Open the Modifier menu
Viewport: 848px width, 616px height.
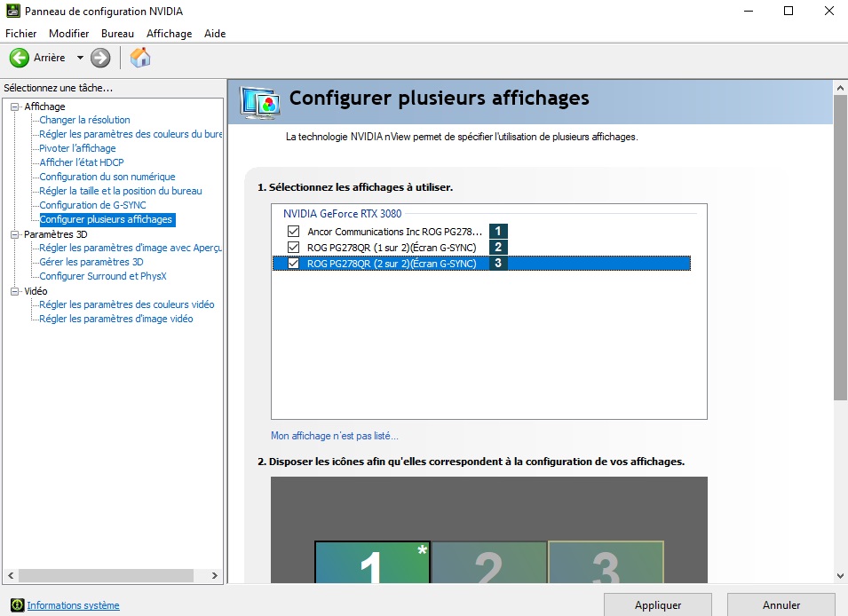pos(68,34)
